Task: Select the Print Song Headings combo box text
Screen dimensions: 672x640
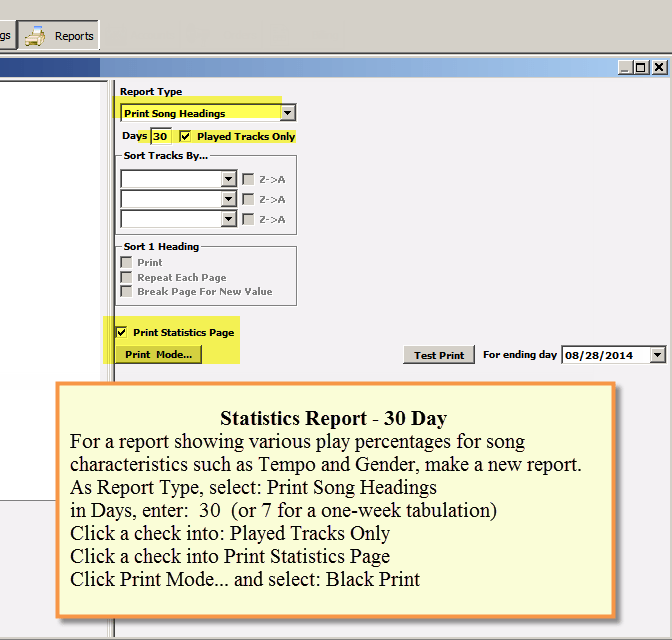Action: point(174,114)
